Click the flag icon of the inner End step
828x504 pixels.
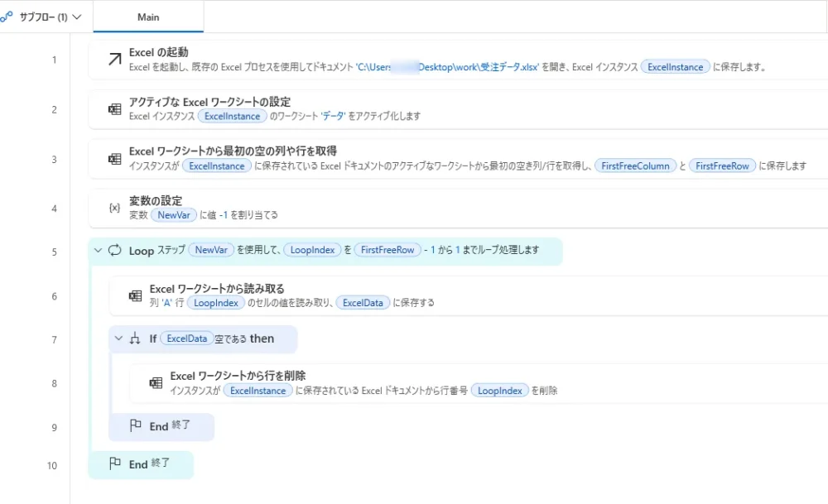pos(136,425)
